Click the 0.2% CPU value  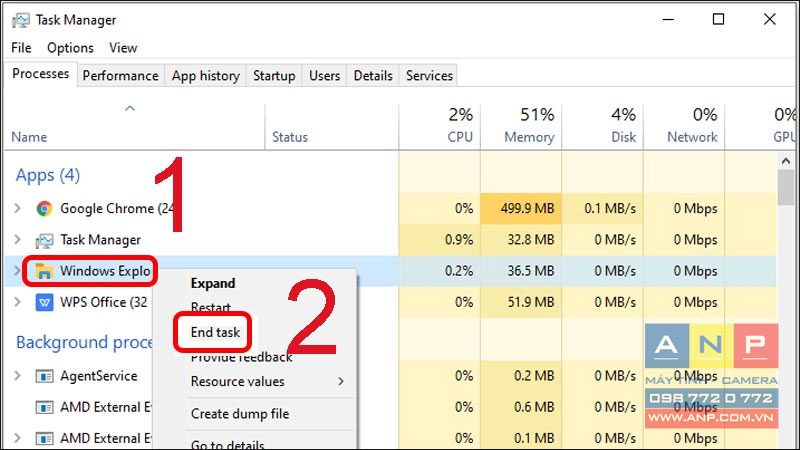click(459, 271)
